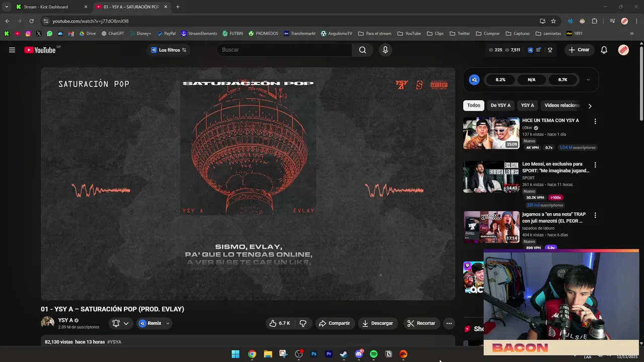
Task: Go back with the browser back arrow
Action: [7, 21]
